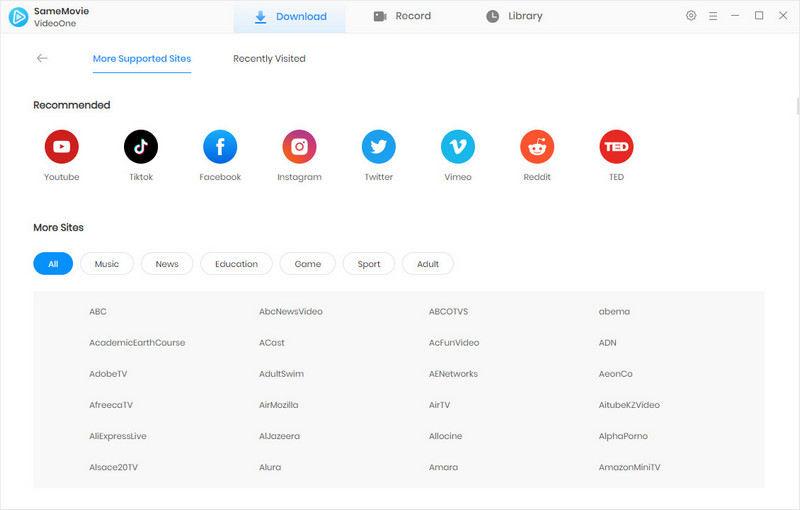
Task: Click the AdultSwim site entry
Action: tap(281, 374)
